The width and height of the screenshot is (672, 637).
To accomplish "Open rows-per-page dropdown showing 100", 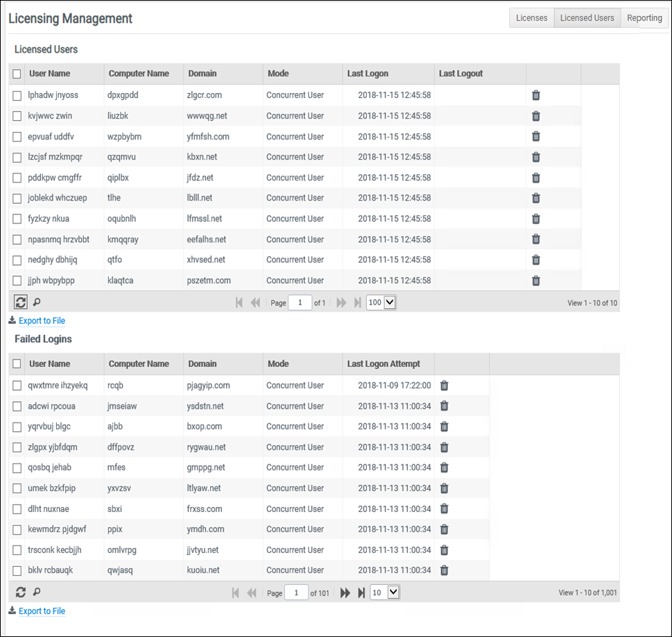I will [381, 303].
